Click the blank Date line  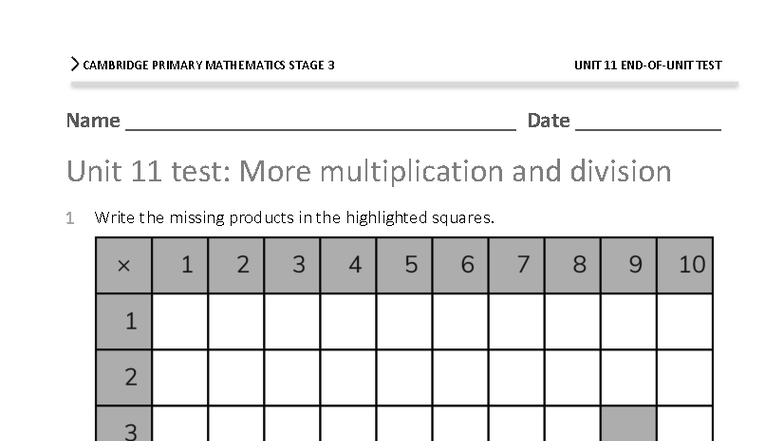tap(648, 122)
